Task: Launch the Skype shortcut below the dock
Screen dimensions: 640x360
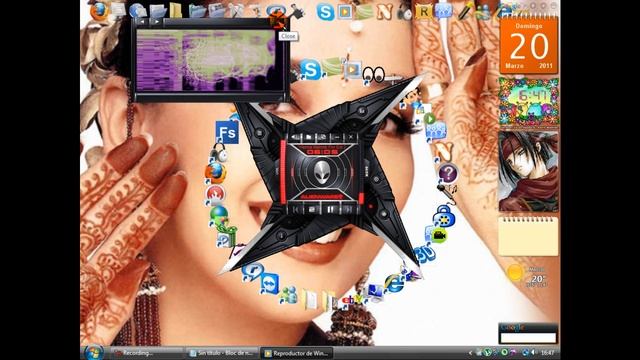Action: coord(310,69)
